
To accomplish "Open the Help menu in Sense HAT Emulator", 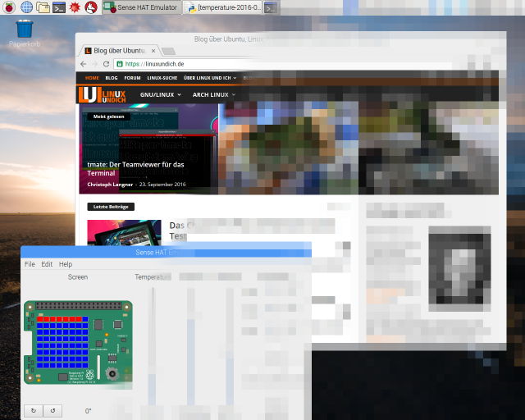I will (x=66, y=264).
